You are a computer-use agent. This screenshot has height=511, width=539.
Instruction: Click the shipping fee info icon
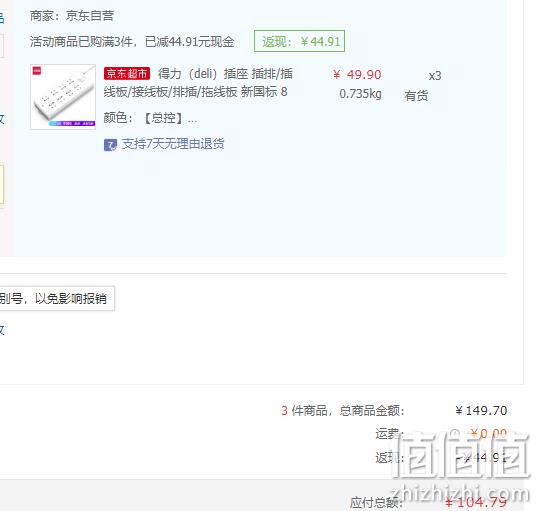(455, 433)
